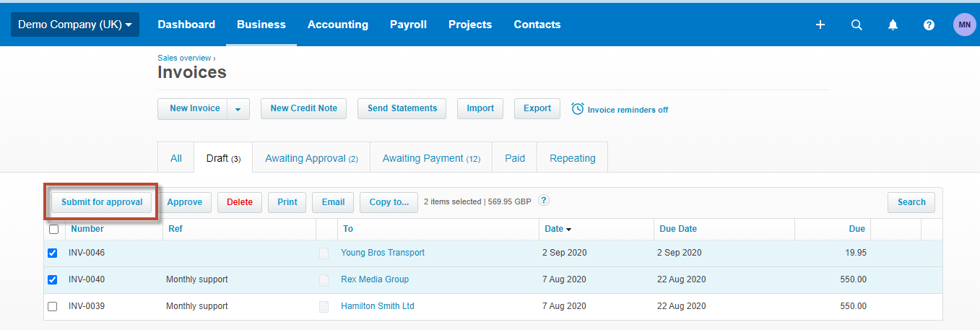Click the Export button
This screenshot has width=980, height=330.
click(537, 108)
